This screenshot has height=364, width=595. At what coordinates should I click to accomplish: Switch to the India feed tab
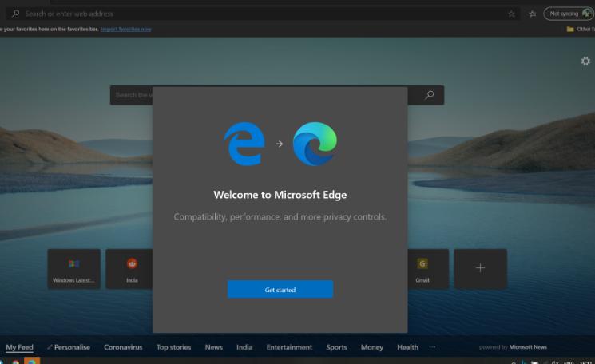click(x=244, y=347)
